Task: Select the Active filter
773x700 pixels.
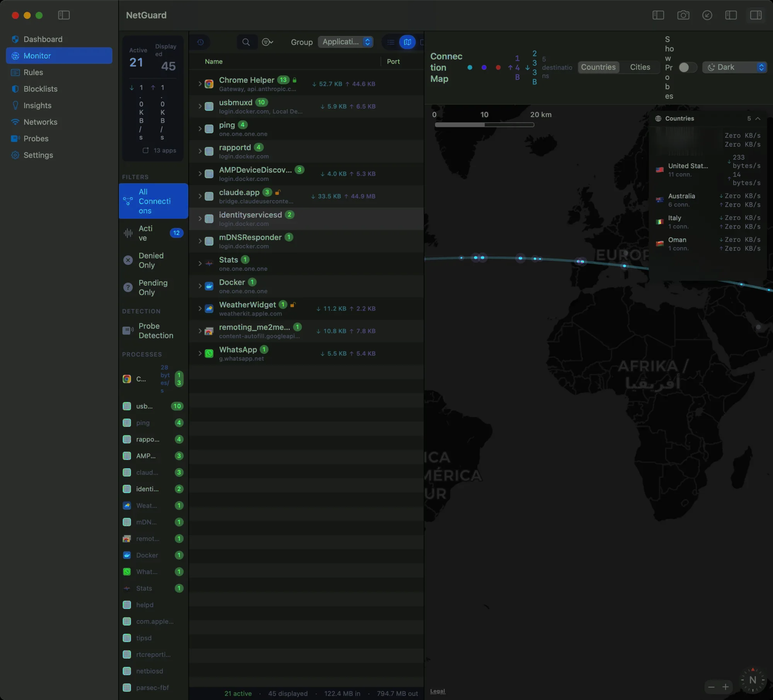Action: tap(153, 233)
